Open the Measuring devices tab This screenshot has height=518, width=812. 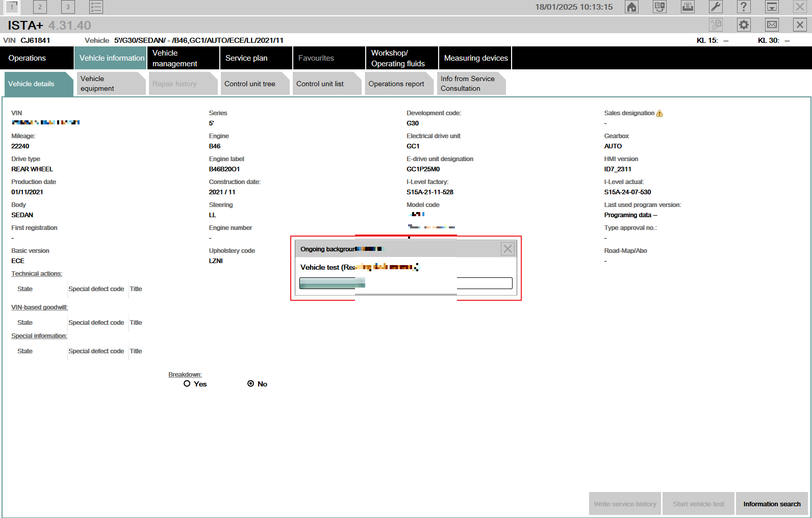click(x=475, y=58)
